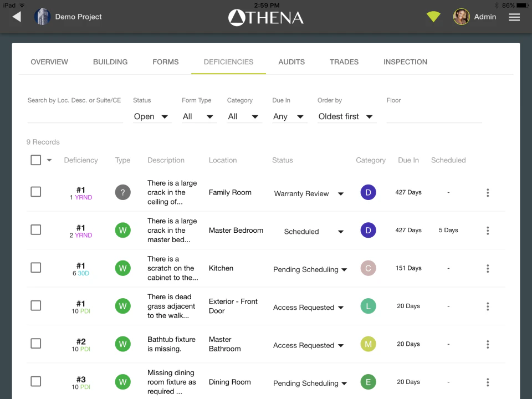Check the select-all checkbox in table header
Screen dimensions: 532x399
coord(35,160)
